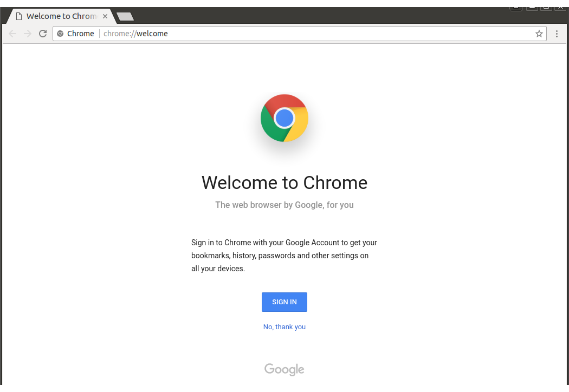Open the three-dot Chrome menu
Screen dimensions: 569x392
pyautogui.click(x=557, y=34)
